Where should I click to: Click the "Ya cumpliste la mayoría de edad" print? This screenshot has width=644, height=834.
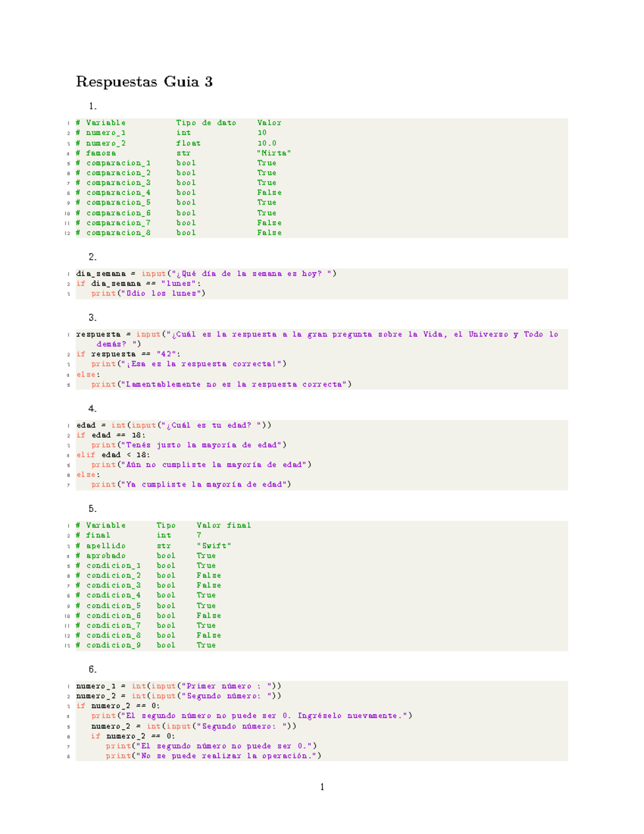191,484
